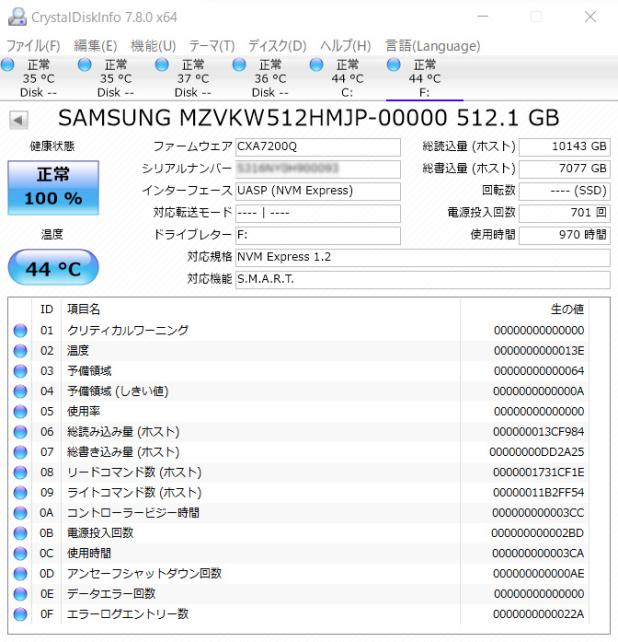618x642 pixels.
Task: Select the リードコマンド数 (ホスト) row name
Action: 134,472
